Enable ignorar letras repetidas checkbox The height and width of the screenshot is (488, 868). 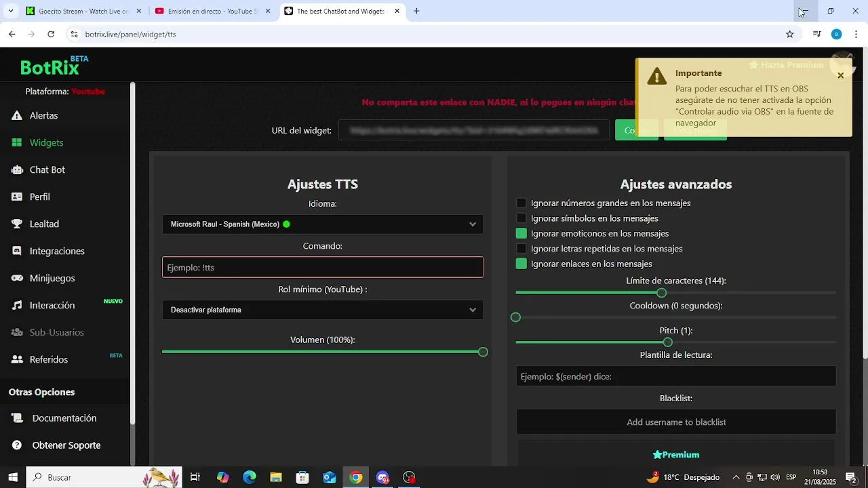coord(521,249)
